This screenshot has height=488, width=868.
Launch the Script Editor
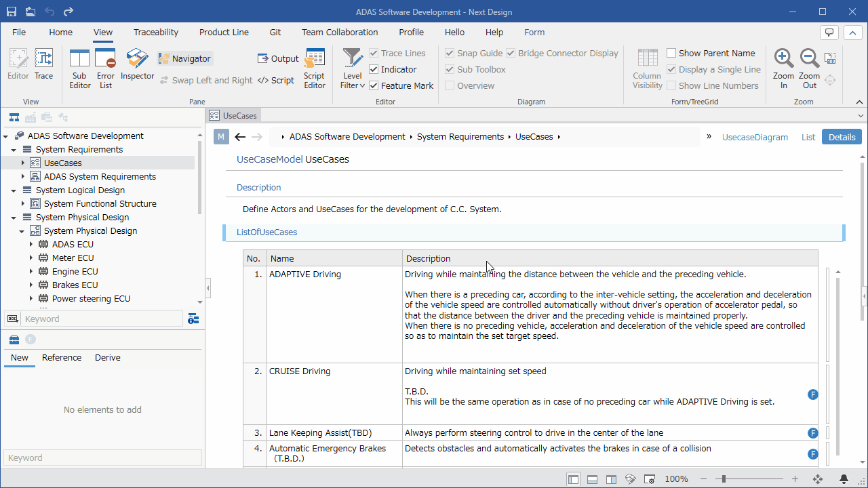pos(315,69)
